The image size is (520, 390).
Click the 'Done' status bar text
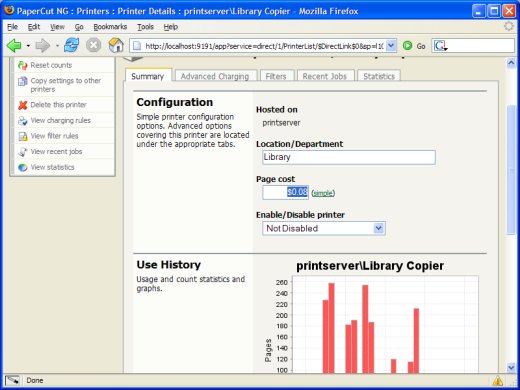[35, 380]
